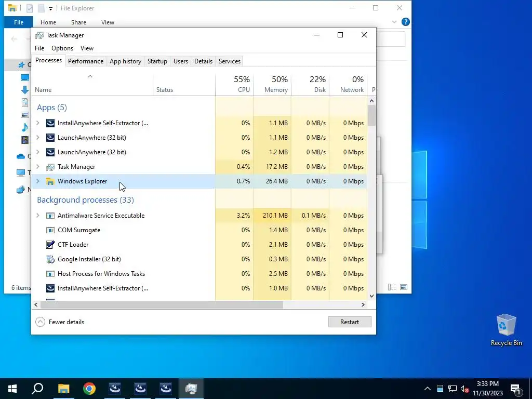Image resolution: width=532 pixels, height=399 pixels.
Task: Expand the first LaunchAnywhere (32 bit) row
Action: click(x=37, y=137)
